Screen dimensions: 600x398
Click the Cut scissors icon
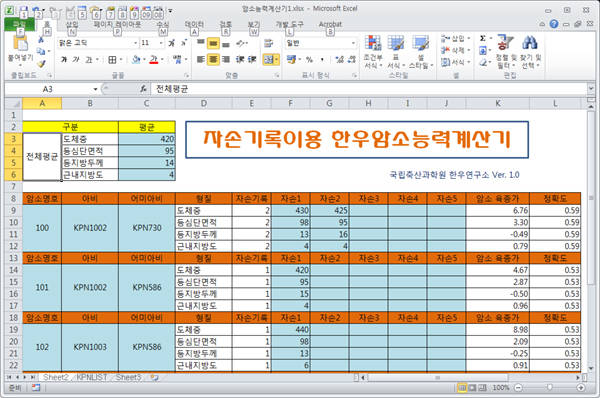[41, 40]
